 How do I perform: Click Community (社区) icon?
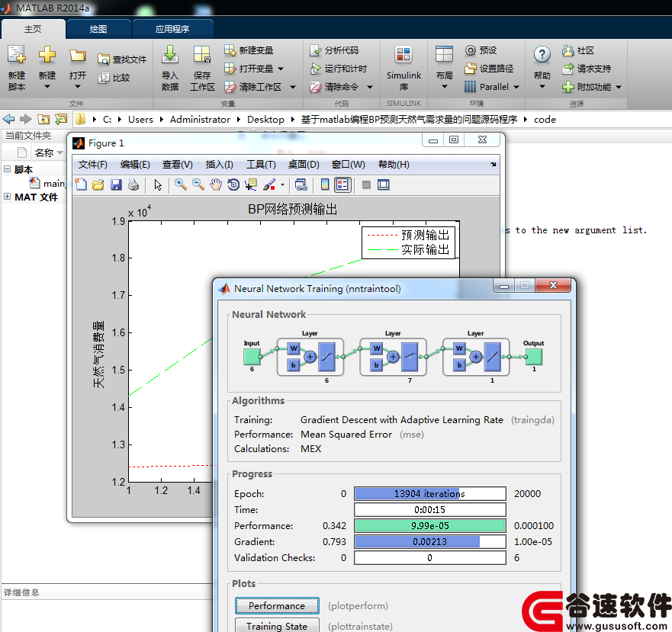point(568,50)
